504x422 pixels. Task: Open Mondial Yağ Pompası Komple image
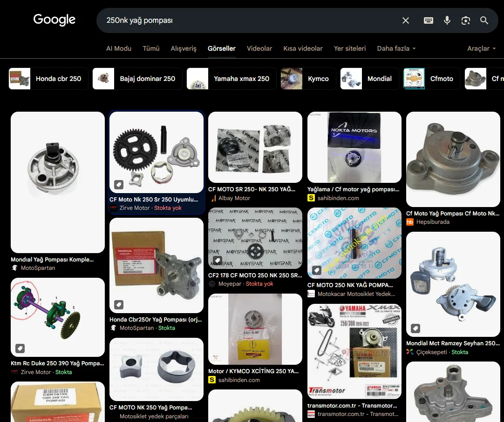(x=58, y=182)
